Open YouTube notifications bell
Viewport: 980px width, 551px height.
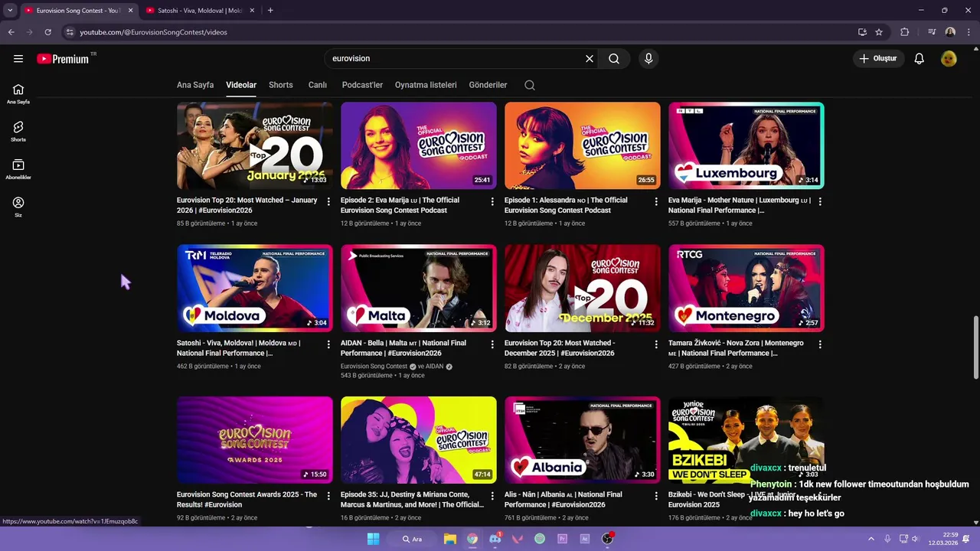pyautogui.click(x=920, y=58)
